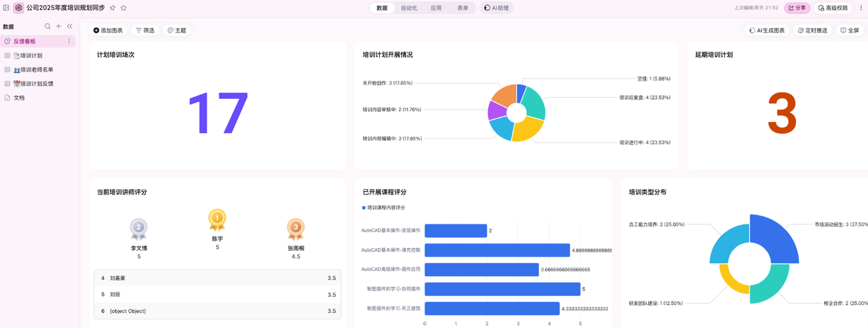
Task: Click the 添加图表 button
Action: [108, 30]
